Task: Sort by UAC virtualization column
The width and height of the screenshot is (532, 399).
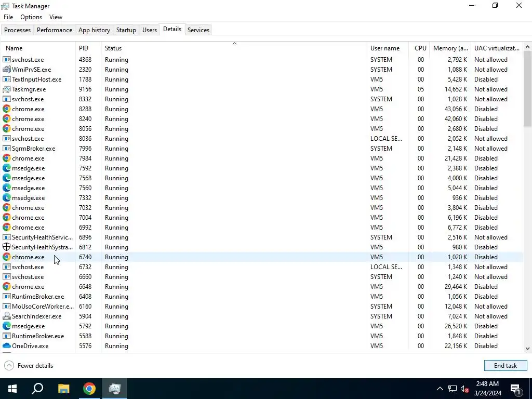Action: (x=497, y=48)
